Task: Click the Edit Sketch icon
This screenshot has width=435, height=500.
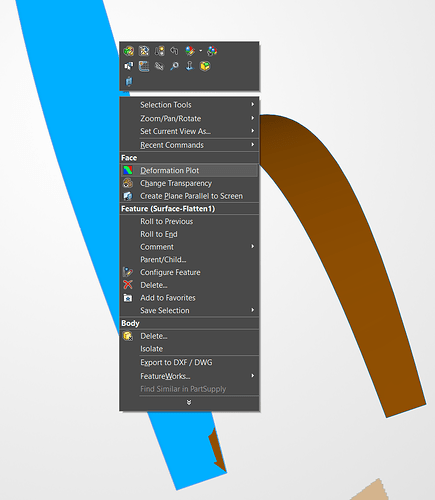Action: (x=144, y=51)
